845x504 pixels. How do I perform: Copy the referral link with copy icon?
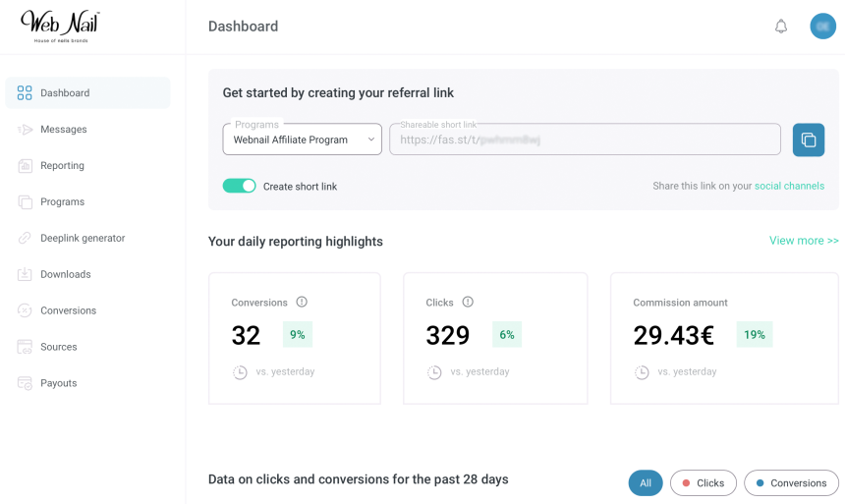[x=808, y=140]
